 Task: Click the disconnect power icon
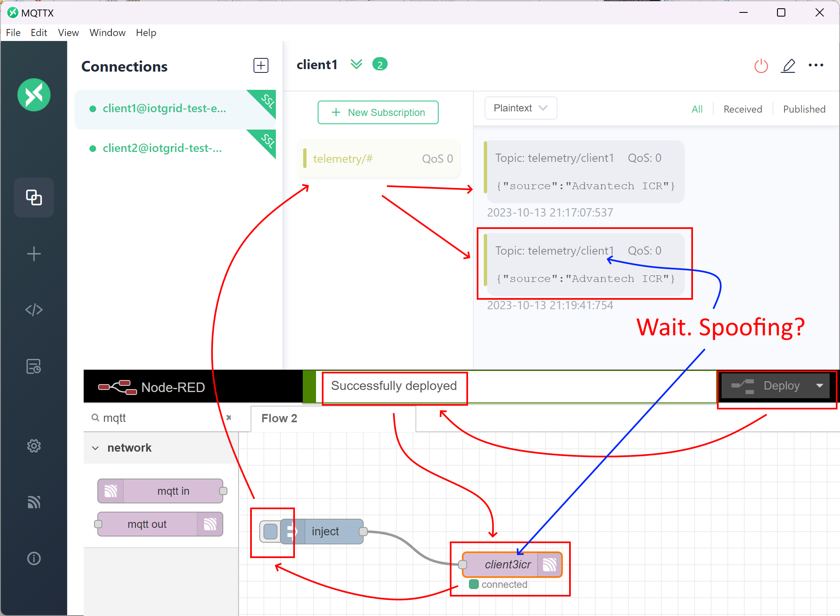click(x=761, y=66)
